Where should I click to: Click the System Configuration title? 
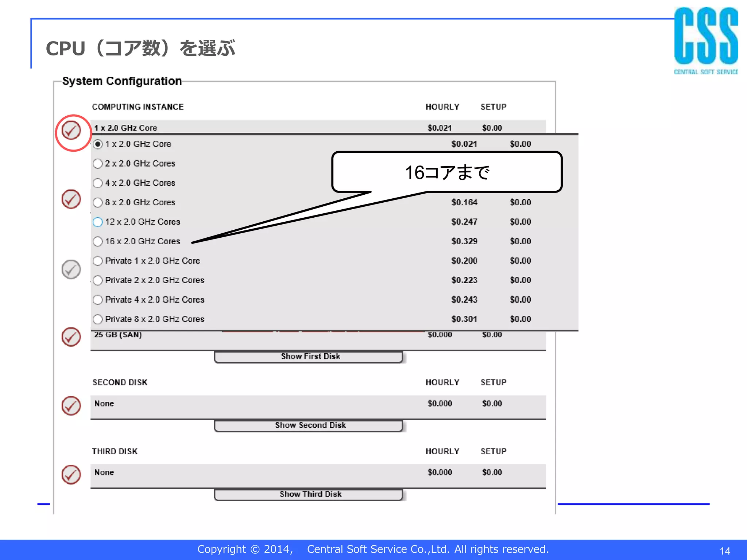pyautogui.click(x=122, y=81)
